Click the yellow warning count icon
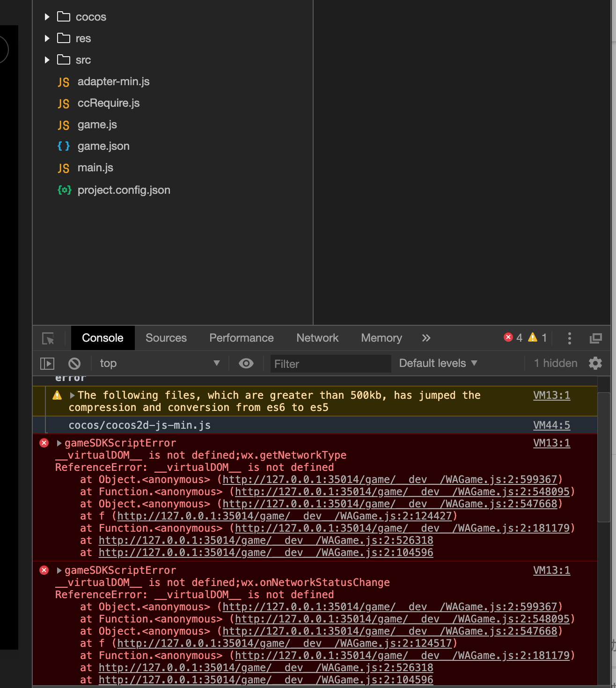 (533, 337)
